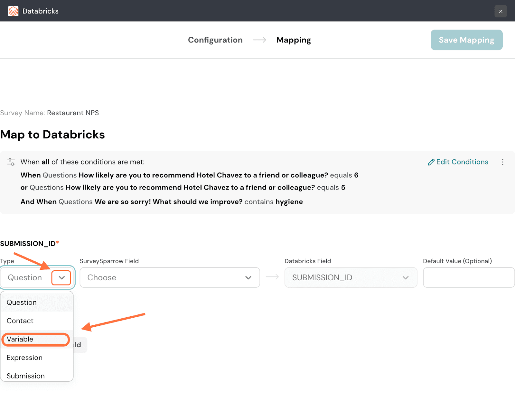Screen dimensions: 515x420
Task: Expand the SurveySparrow Field Choose dropdown
Action: click(x=170, y=277)
